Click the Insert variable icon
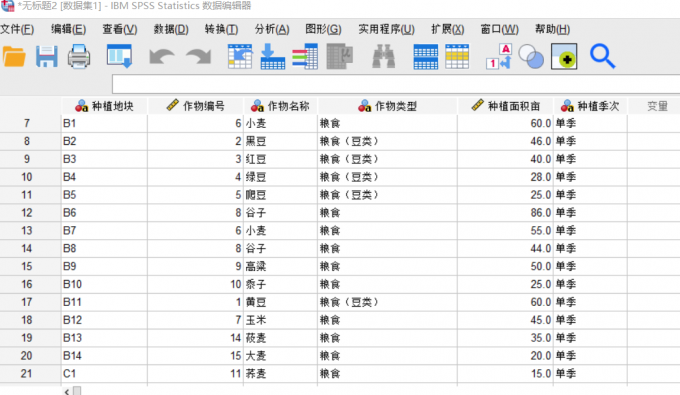 pos(457,56)
